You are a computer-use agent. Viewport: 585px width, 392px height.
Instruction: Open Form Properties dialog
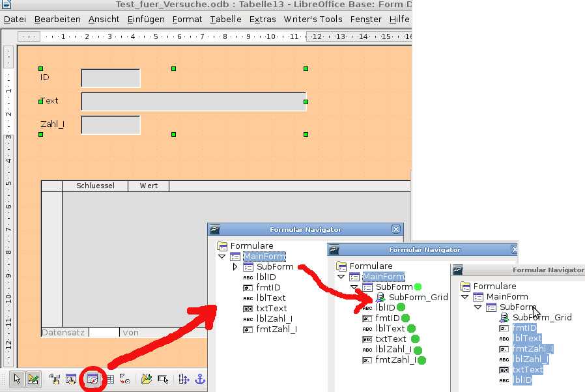point(72,378)
